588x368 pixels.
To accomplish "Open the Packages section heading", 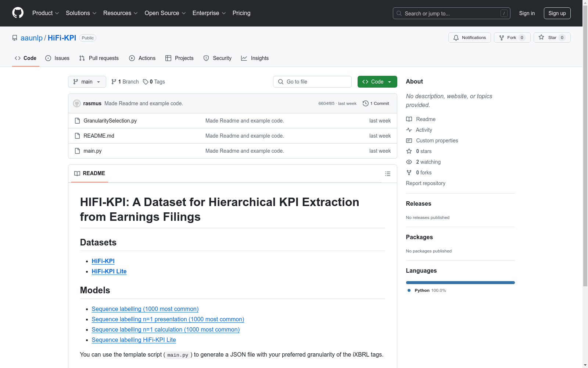I will 419,237.
